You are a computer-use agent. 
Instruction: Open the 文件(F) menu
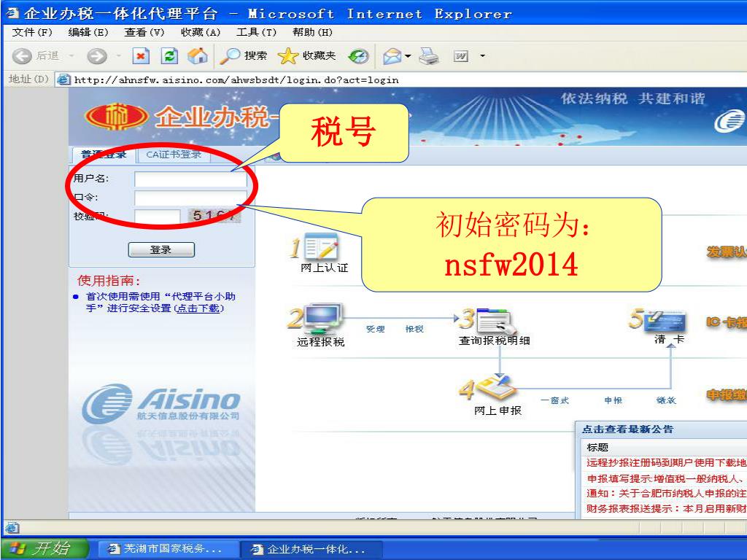32,32
